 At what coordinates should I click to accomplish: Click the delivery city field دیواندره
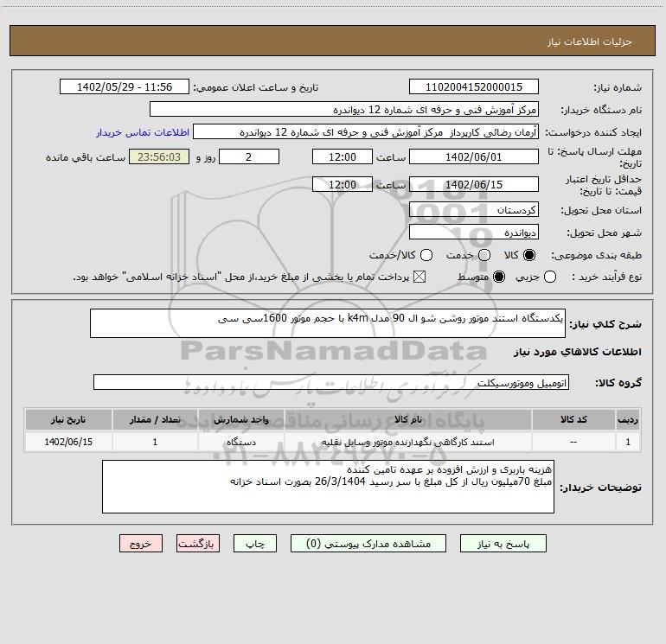click(x=474, y=233)
